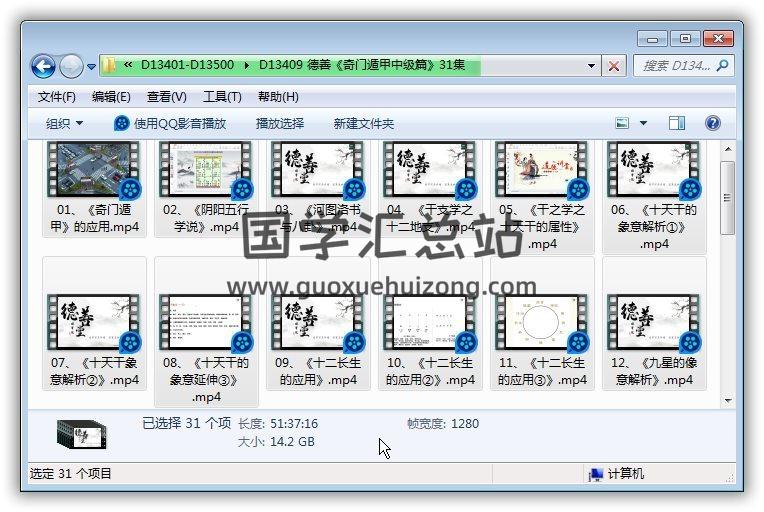Select the 12、《九星的像意解析》 video icon
Viewport: 764px width, 512px height.
[x=654, y=323]
